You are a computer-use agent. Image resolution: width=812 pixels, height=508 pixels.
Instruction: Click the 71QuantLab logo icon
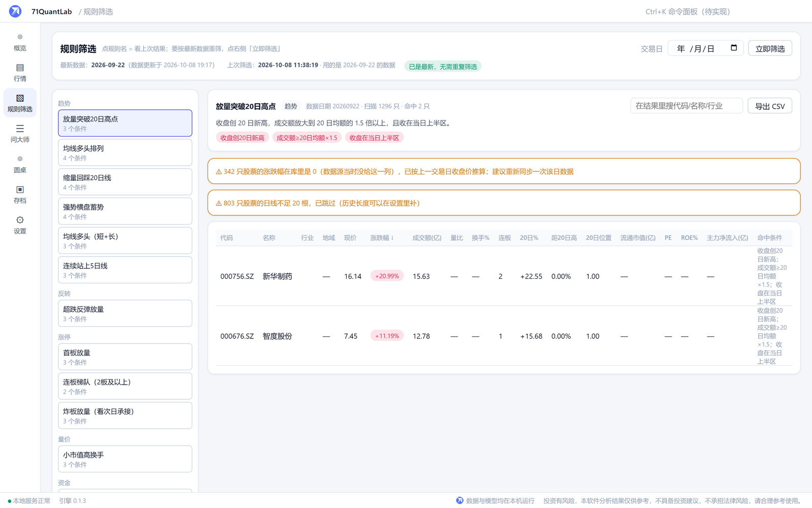pyautogui.click(x=15, y=11)
